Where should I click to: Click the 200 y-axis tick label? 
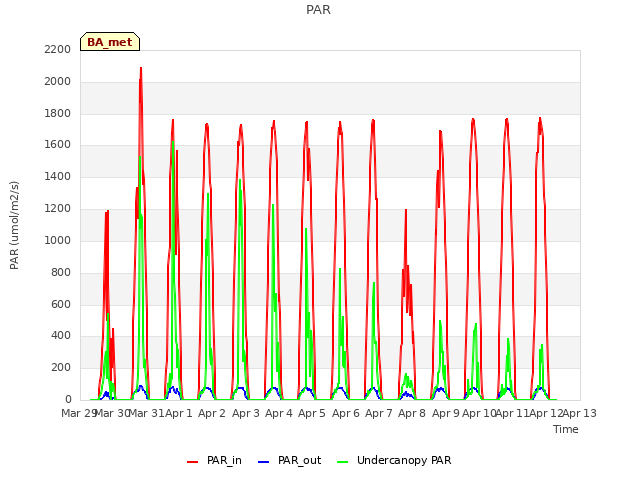coord(61,367)
